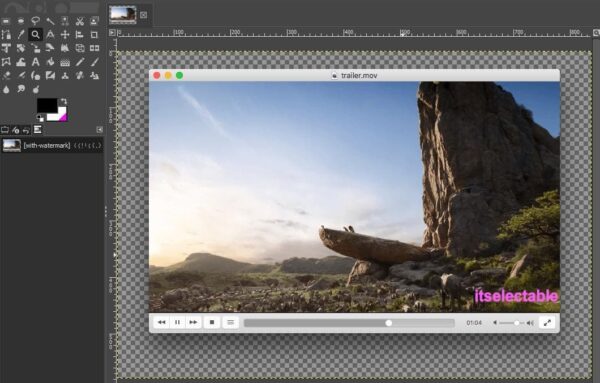The width and height of the screenshot is (600, 383).
Task: Select the Move tool
Action: tap(65, 35)
